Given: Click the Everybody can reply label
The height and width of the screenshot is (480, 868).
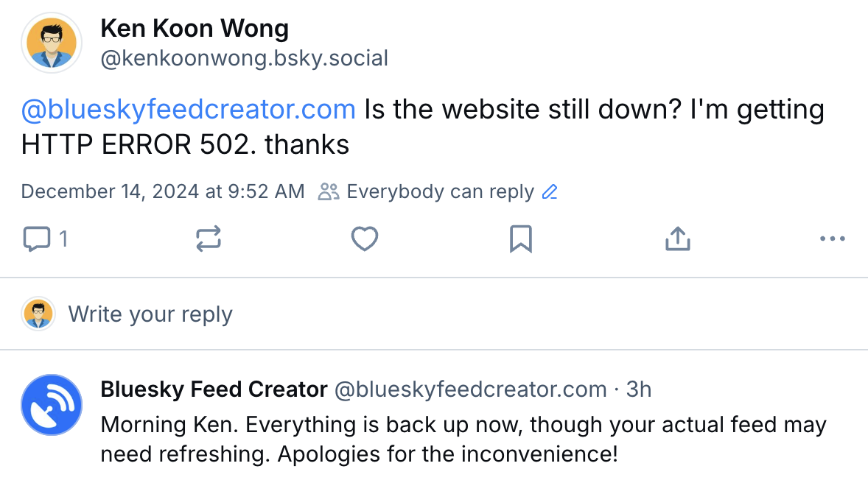Looking at the screenshot, I should (x=440, y=192).
